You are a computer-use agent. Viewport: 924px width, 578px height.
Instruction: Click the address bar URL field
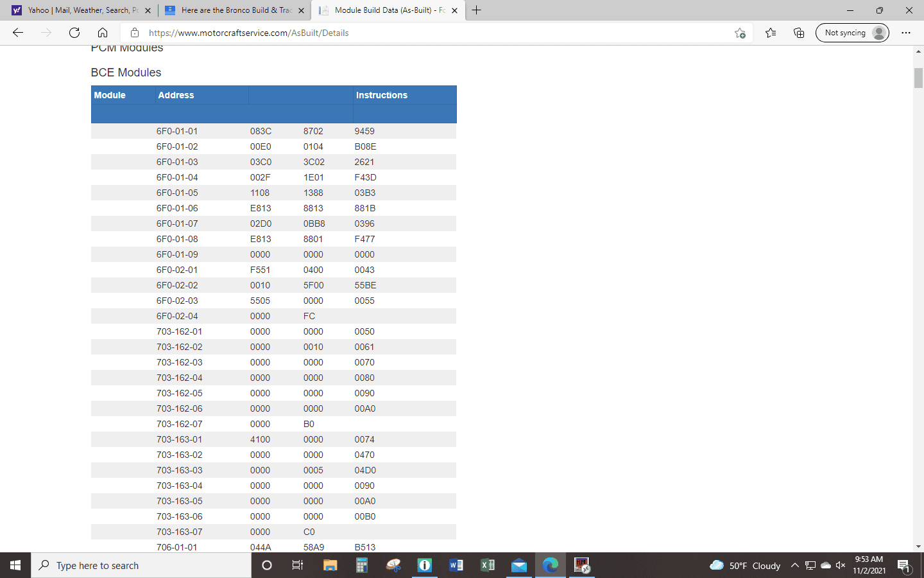436,33
